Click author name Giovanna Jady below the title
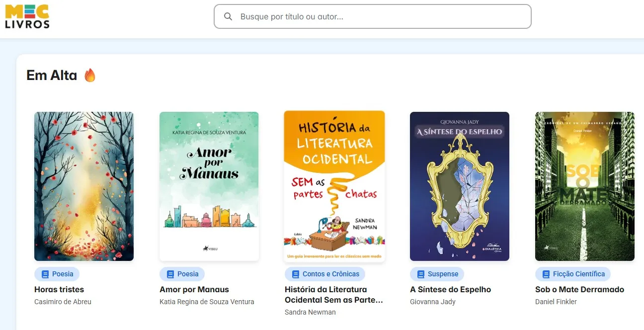The image size is (644, 330). tap(433, 302)
